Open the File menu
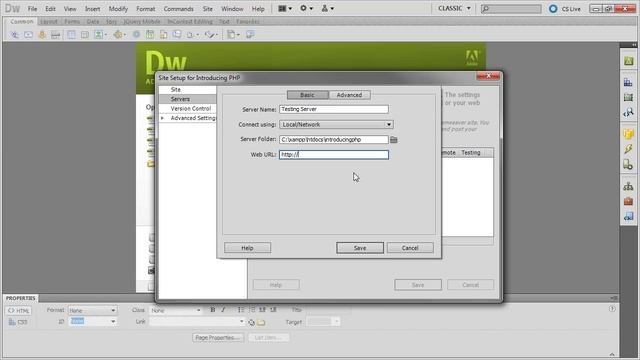The height and width of the screenshot is (360, 640). click(x=32, y=9)
